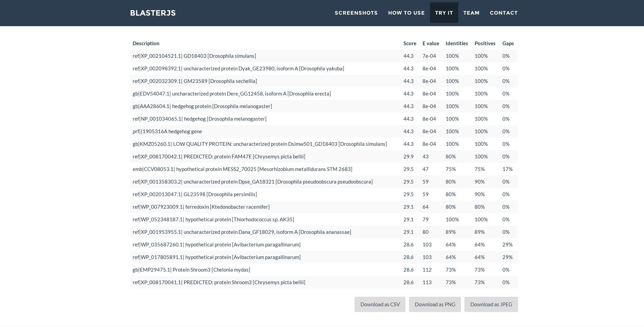644x327 pixels.
Task: Open the Screenshots nav item
Action: (x=356, y=13)
